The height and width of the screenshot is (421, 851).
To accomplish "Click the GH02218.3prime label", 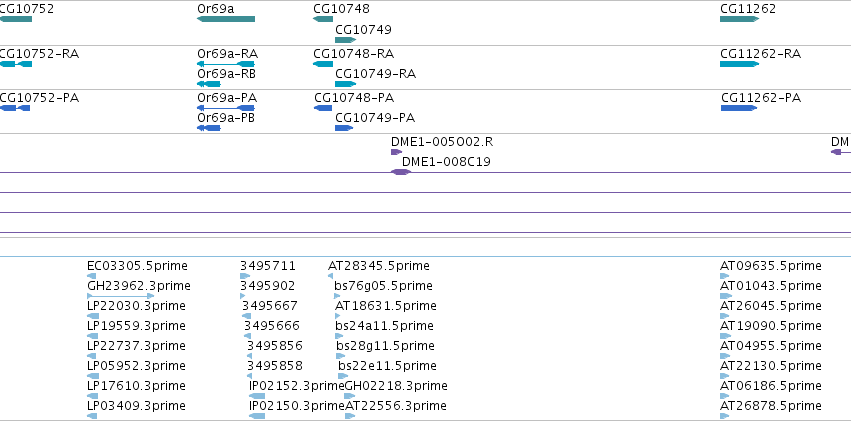I will tap(396, 386).
